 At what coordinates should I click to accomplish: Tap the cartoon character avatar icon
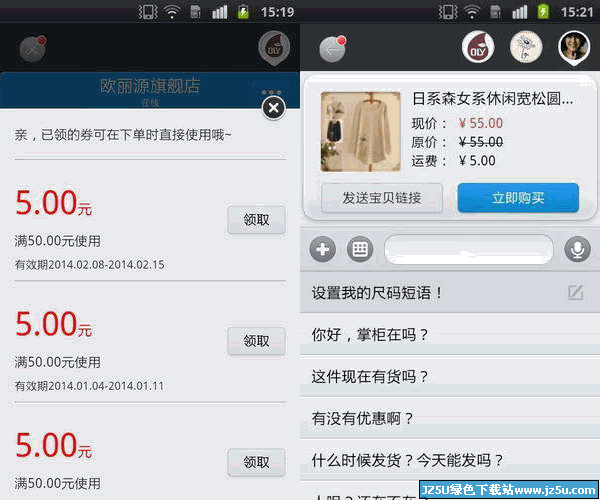[x=525, y=47]
